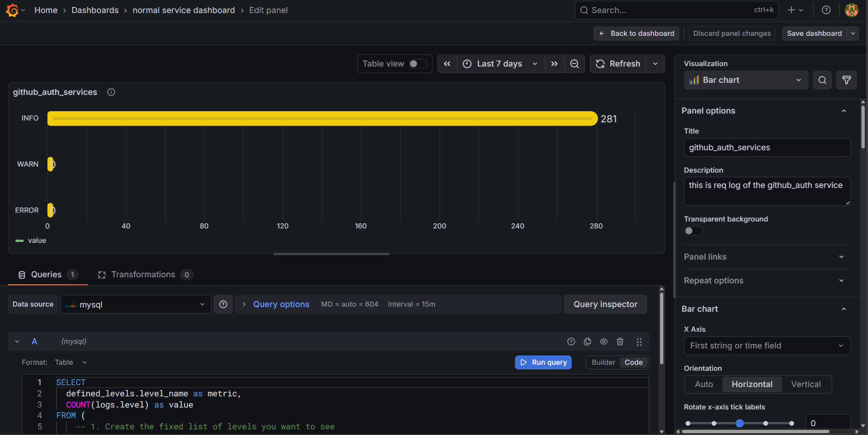Switch query editor to Builder mode

(x=603, y=362)
